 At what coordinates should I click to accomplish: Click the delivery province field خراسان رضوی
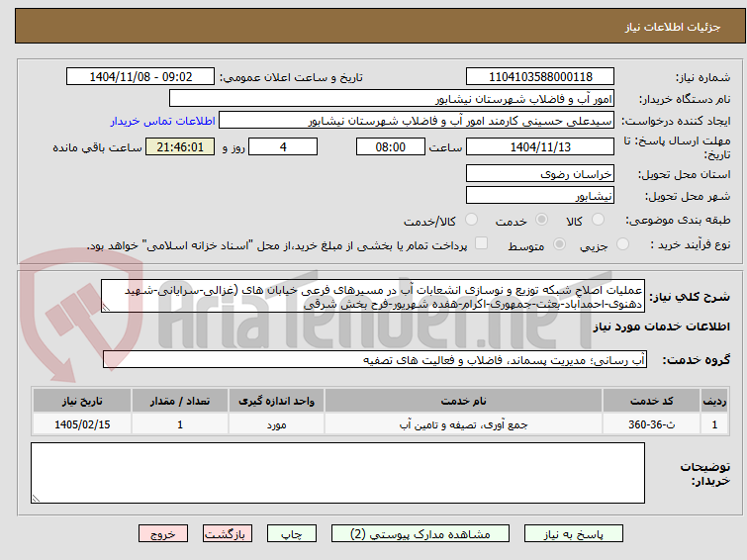pos(540,174)
